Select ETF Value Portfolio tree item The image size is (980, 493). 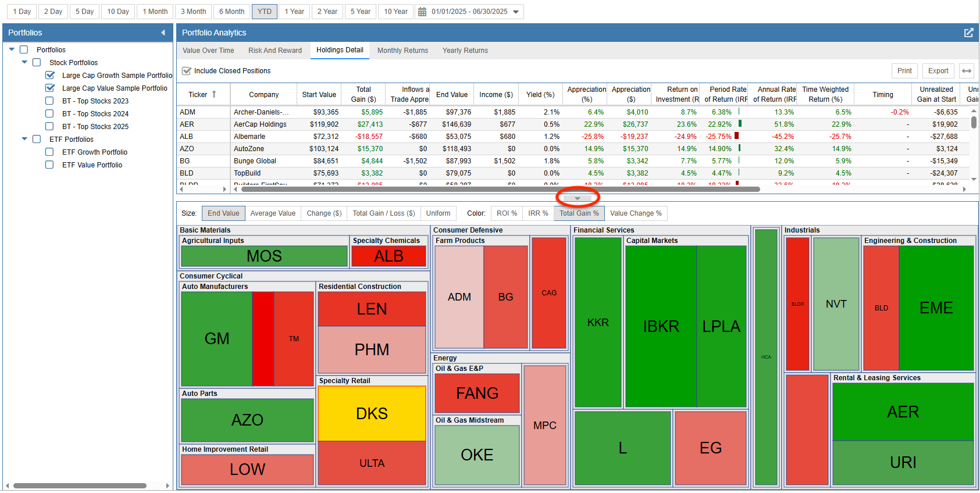point(92,165)
